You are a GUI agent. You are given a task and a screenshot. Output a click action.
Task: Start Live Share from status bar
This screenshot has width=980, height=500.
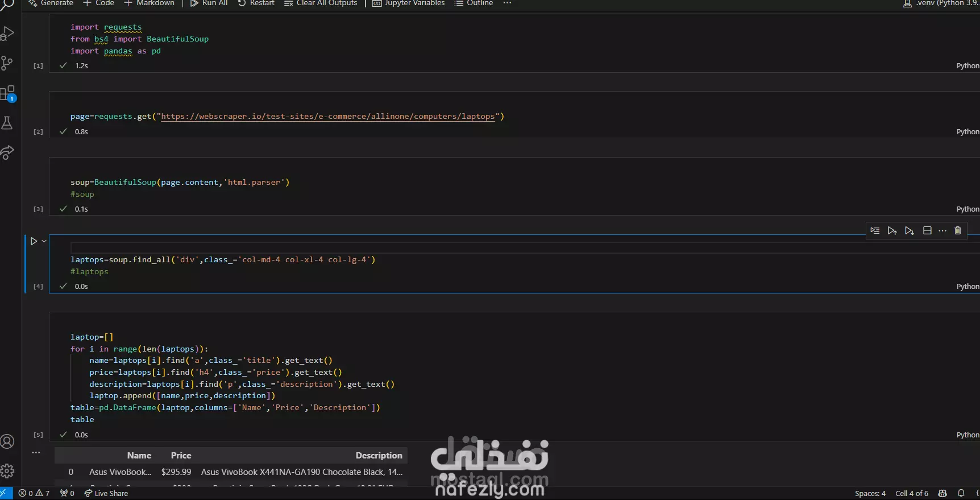tap(106, 494)
